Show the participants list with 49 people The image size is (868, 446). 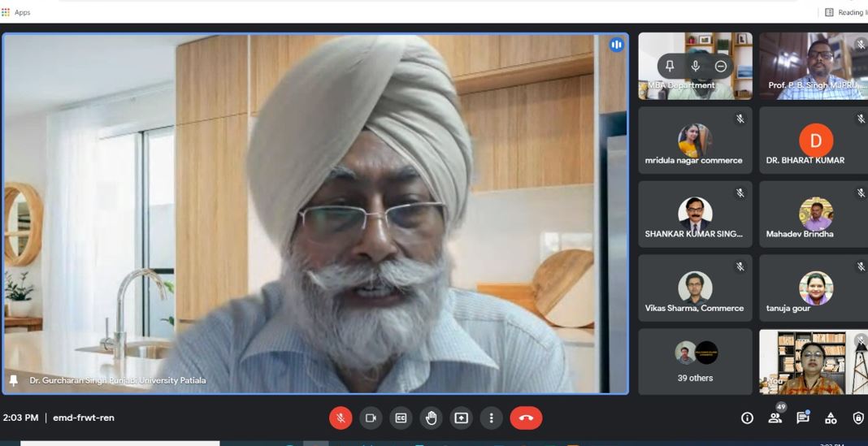[x=775, y=418]
